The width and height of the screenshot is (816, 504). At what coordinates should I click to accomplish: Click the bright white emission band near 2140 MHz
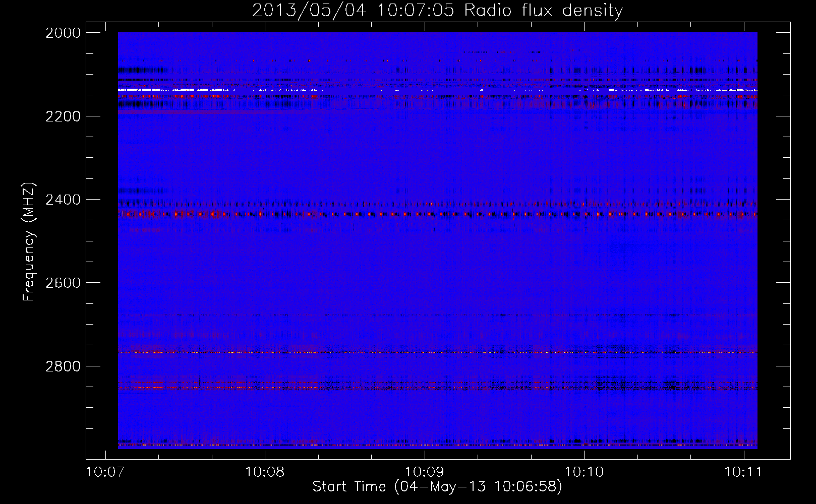click(x=437, y=90)
